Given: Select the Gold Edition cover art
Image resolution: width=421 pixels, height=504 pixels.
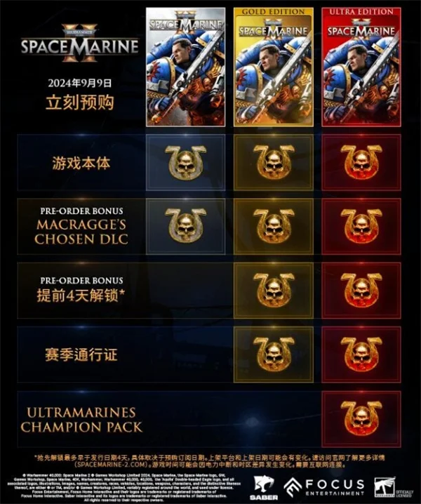Looking at the screenshot, I should (x=274, y=67).
